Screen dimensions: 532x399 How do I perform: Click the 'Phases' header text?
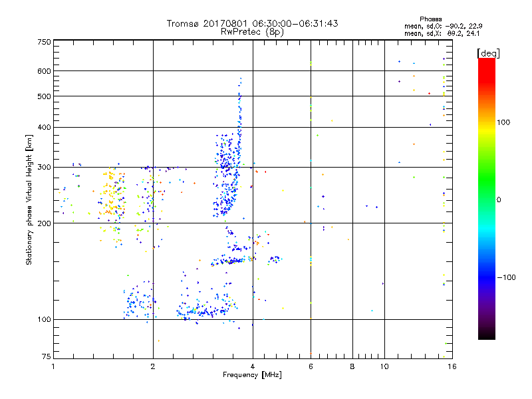click(430, 19)
